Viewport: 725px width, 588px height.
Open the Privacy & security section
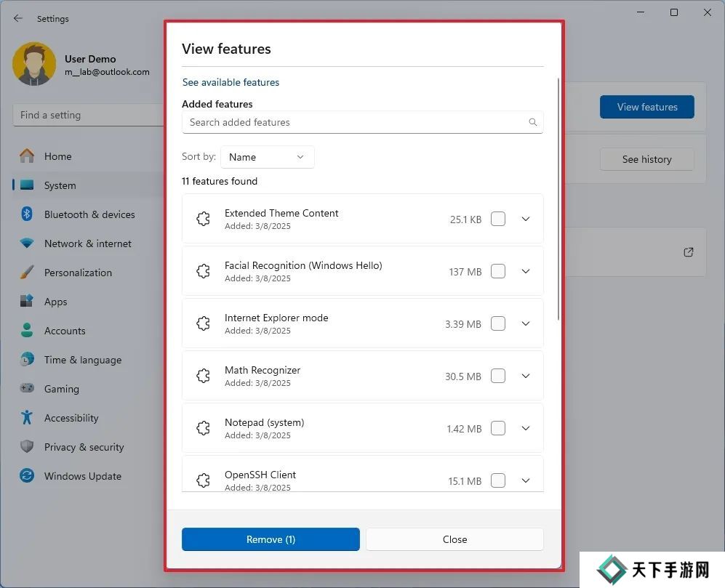84,447
